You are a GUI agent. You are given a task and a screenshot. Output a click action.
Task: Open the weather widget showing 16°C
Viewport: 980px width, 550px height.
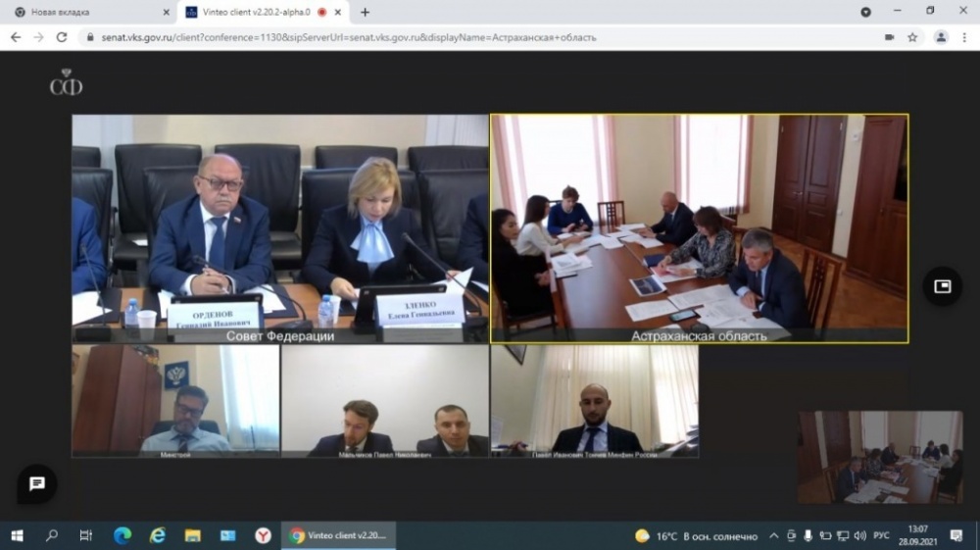[696, 536]
